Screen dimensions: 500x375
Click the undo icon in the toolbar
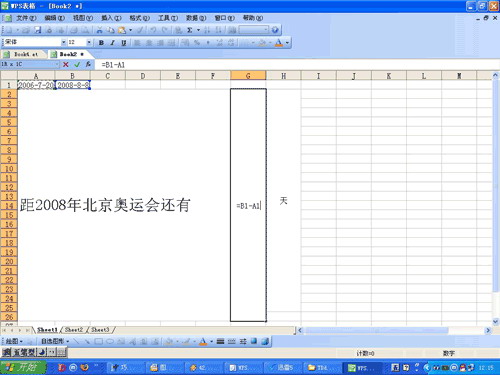[x=153, y=30]
